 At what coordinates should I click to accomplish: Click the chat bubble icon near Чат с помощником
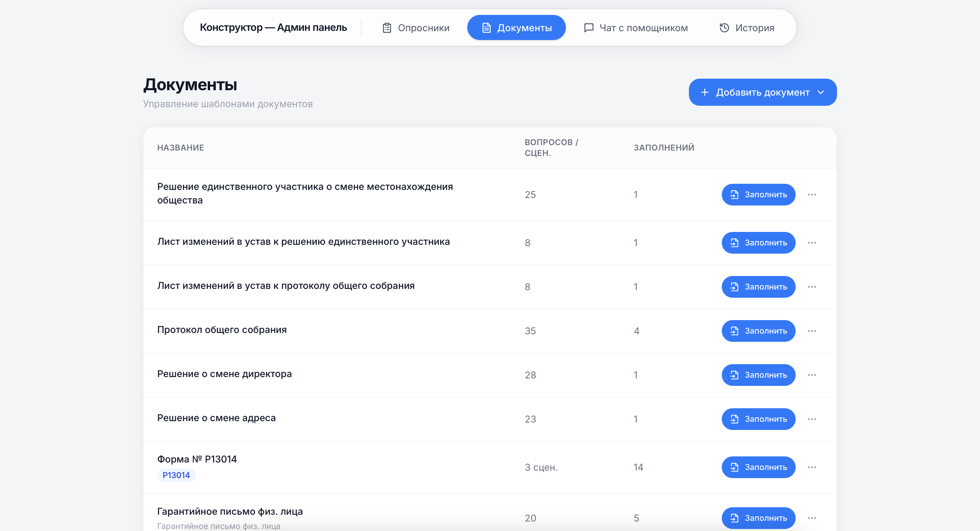coord(589,28)
